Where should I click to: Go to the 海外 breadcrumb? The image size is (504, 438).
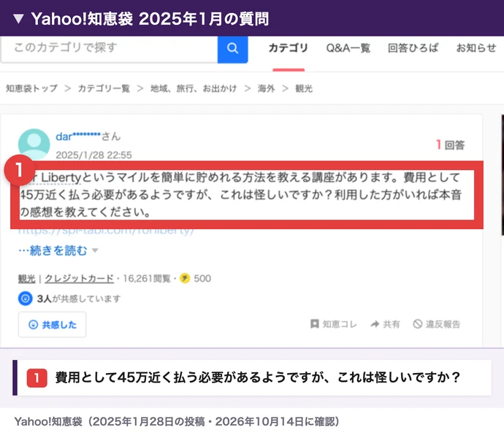(266, 88)
